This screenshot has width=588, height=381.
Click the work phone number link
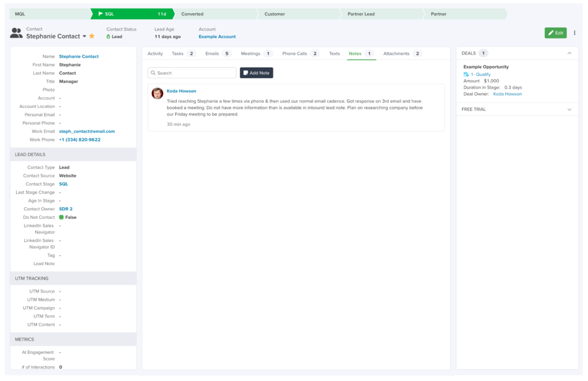click(79, 140)
